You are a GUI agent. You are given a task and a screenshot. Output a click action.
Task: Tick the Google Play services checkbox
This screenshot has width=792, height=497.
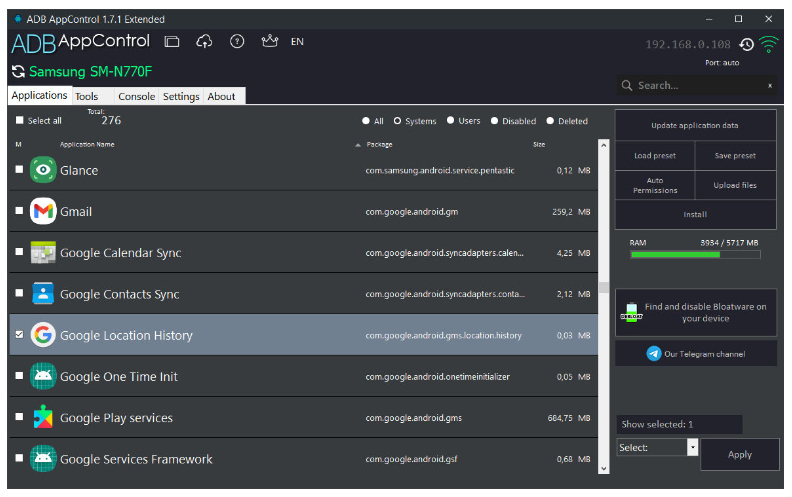20,418
